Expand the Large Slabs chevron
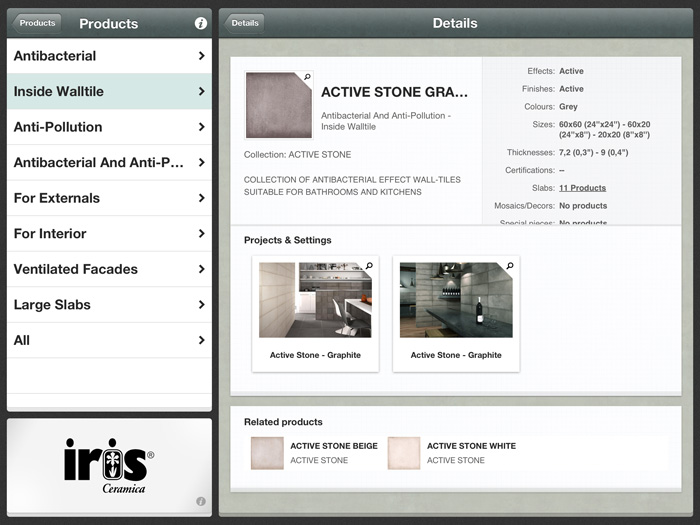The image size is (700, 525). click(x=202, y=305)
